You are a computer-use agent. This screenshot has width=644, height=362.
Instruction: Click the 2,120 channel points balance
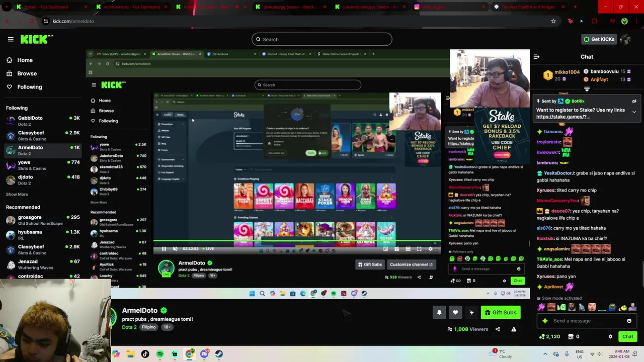tap(549, 337)
